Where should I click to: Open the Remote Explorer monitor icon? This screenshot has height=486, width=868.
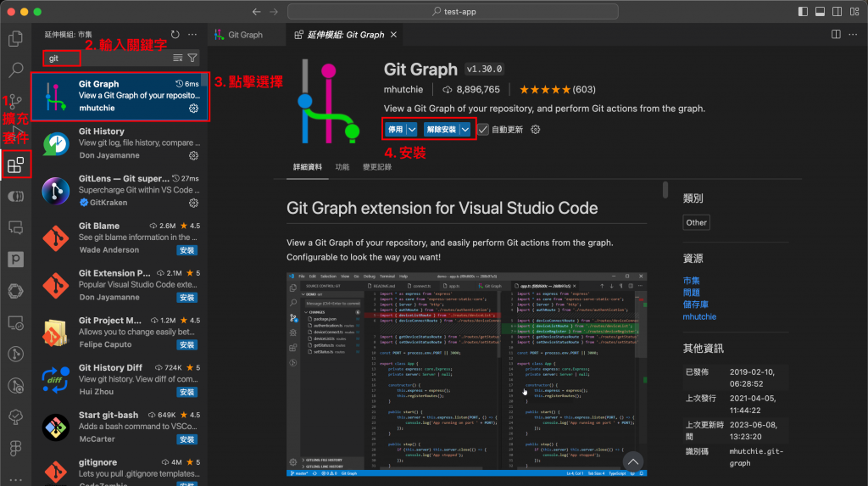(x=15, y=322)
